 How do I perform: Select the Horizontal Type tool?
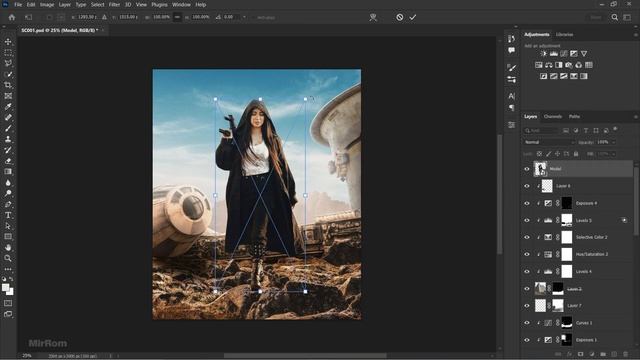coord(8,215)
